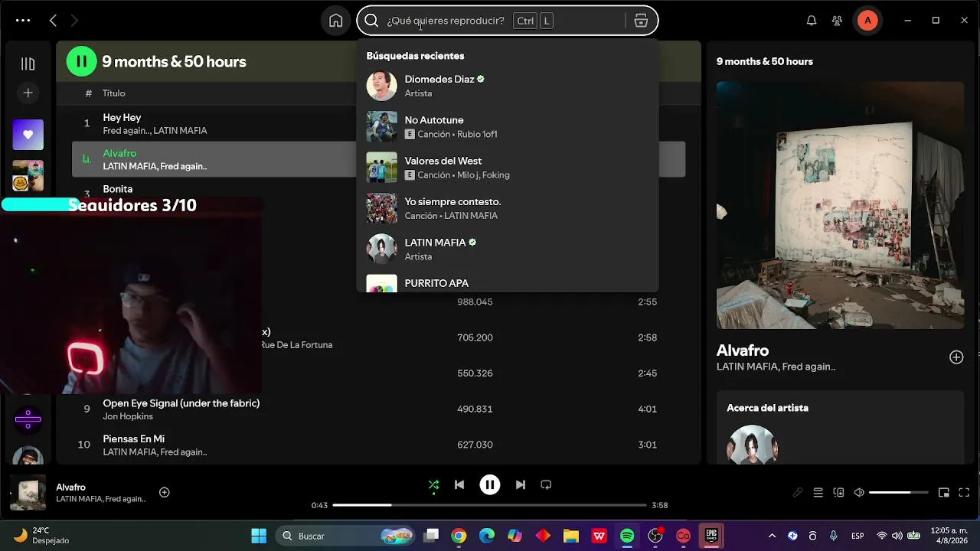Pause the '9 months & 50 hours' playlist

coord(81,61)
